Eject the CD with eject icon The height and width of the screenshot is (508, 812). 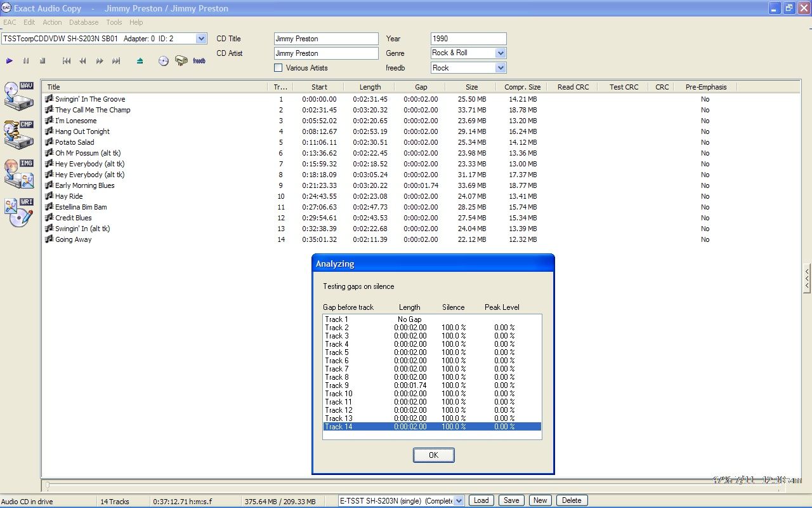click(x=140, y=61)
